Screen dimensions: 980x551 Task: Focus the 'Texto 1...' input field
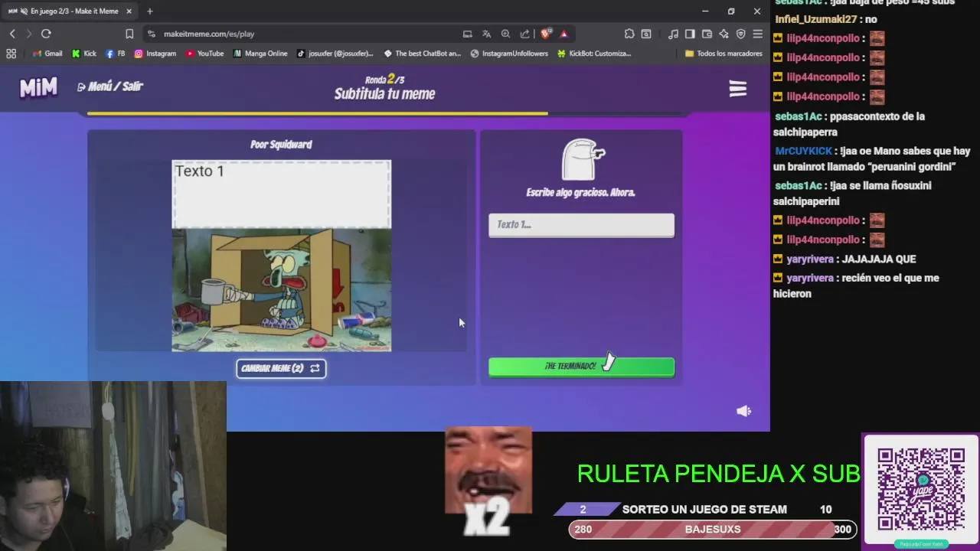581,225
